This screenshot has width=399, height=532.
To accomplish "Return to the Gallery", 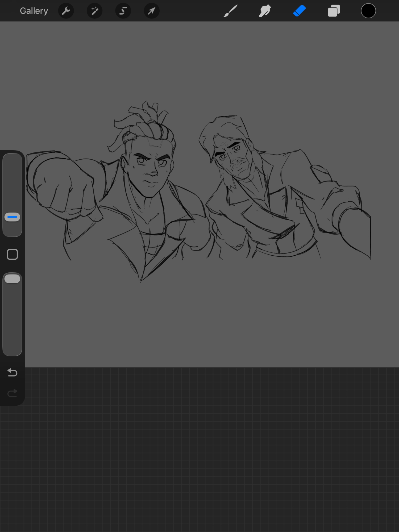I will click(34, 11).
